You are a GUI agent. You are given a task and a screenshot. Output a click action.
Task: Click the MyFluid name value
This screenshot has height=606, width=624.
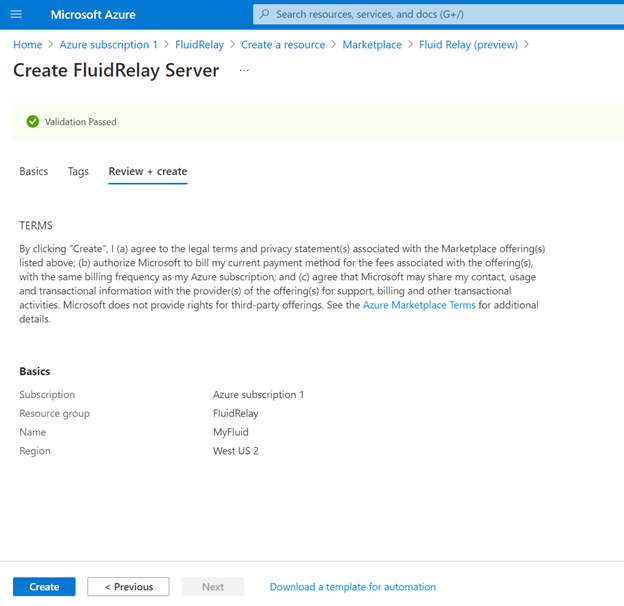(x=231, y=432)
